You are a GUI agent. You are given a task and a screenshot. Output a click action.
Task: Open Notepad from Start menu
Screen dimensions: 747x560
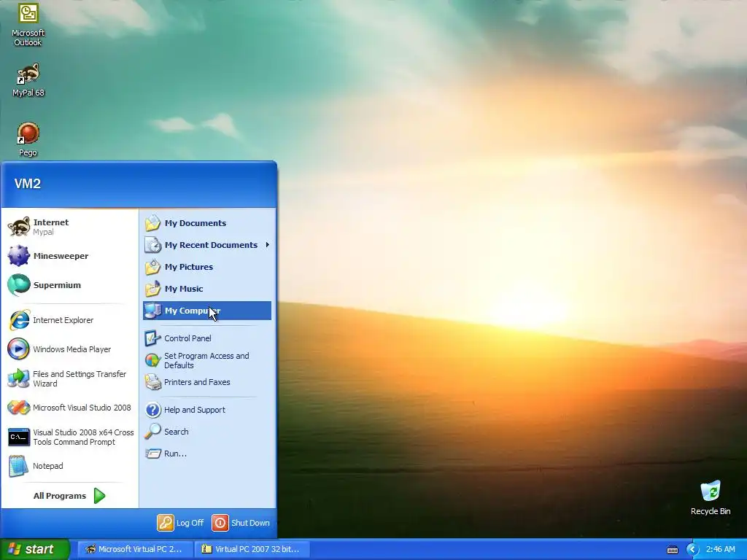tap(69, 466)
